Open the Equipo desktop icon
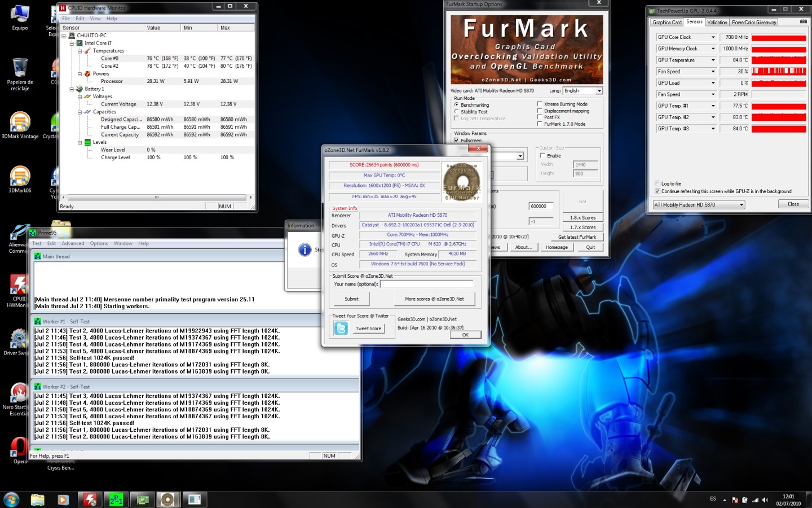Image resolution: width=812 pixels, height=508 pixels. (x=20, y=16)
